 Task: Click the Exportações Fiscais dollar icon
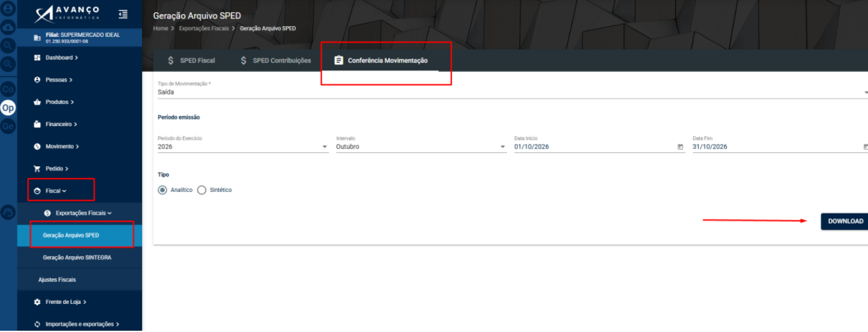click(48, 213)
